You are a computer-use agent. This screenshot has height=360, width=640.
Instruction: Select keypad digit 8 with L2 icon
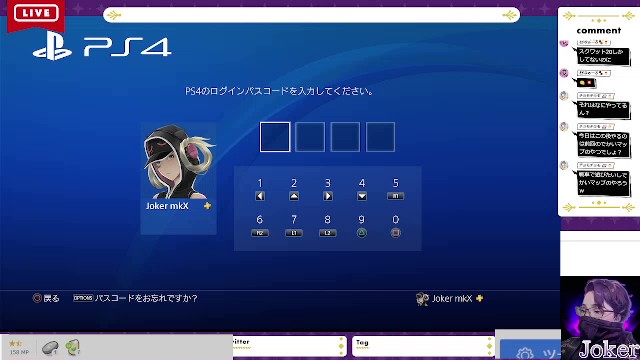(x=327, y=227)
